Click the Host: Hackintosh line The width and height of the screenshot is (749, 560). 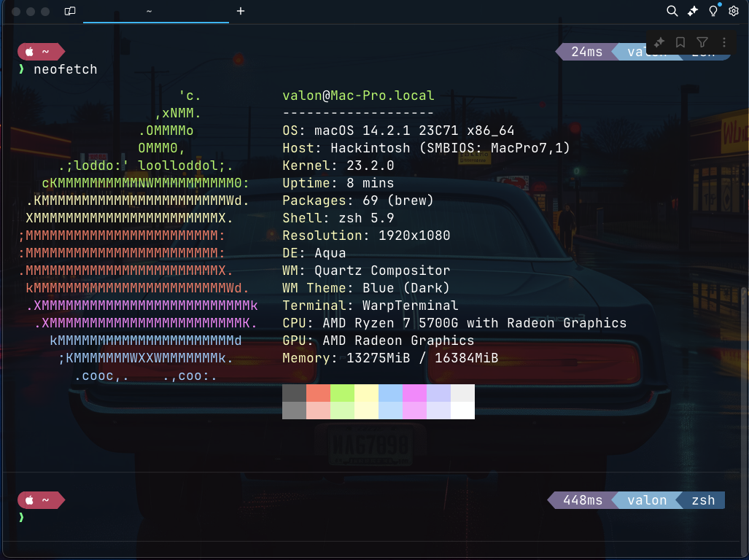tap(426, 148)
